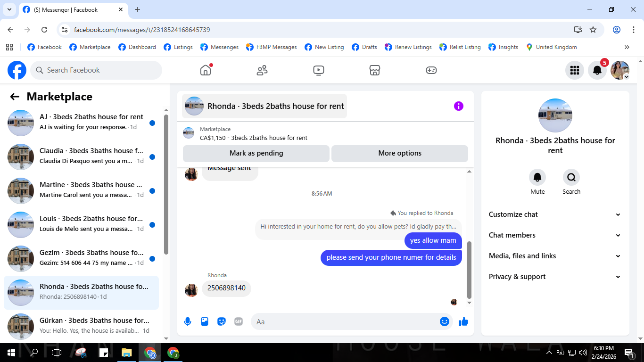The image size is (644, 362).
Task: Open the Notifications bell with 5 badge
Action: pos(597,70)
